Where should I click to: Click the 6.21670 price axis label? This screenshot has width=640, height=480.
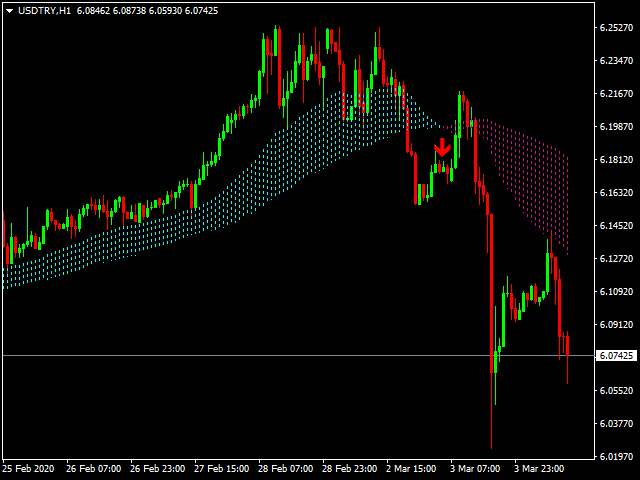click(x=616, y=94)
